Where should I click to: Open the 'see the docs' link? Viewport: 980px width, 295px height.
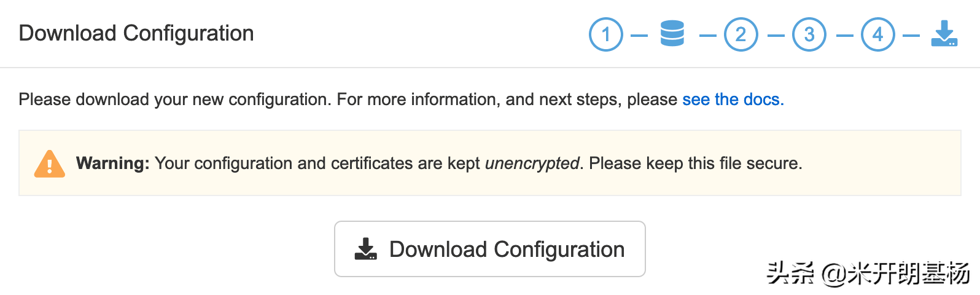pos(733,100)
